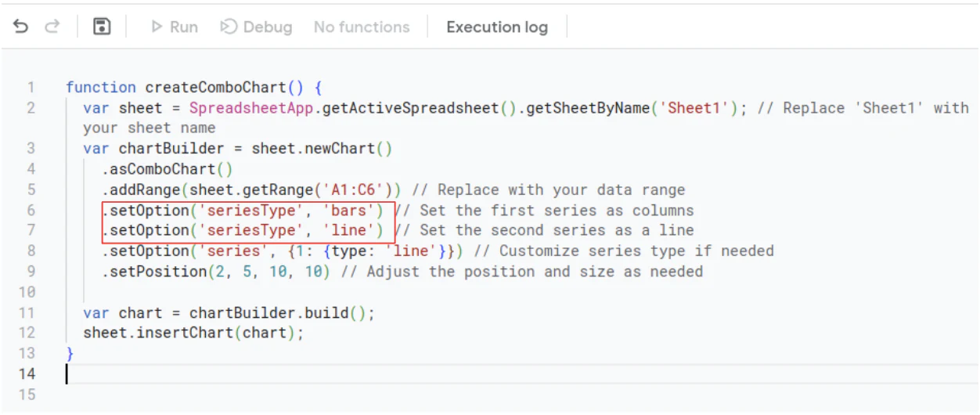Screen dimensions: 980x415
Task: Click line number 6 in gutter
Action: pyautogui.click(x=31, y=210)
